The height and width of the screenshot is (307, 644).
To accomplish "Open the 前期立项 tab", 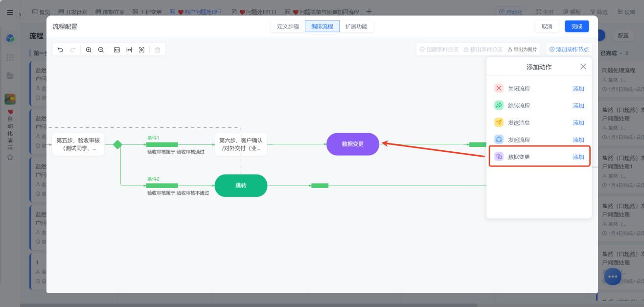I will [x=110, y=12].
